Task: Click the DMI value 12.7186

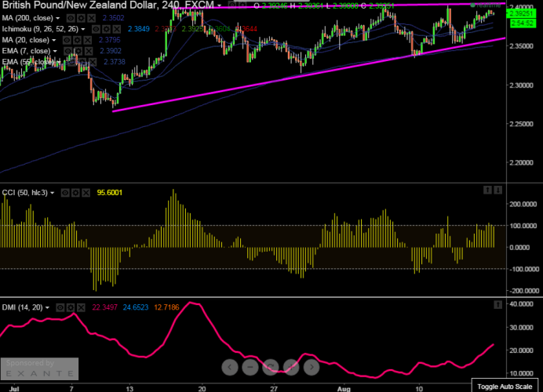Action: (x=166, y=307)
